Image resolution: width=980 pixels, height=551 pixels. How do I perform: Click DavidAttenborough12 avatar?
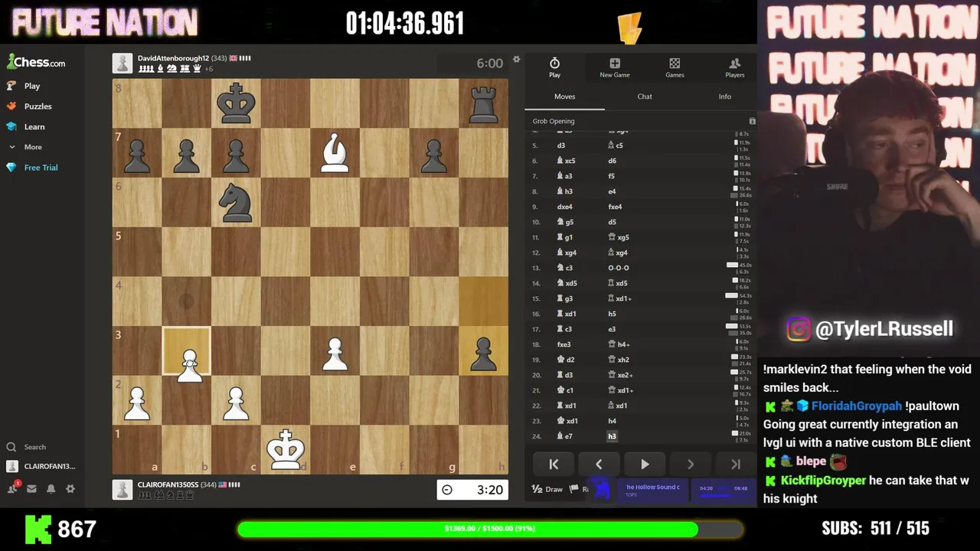[122, 63]
